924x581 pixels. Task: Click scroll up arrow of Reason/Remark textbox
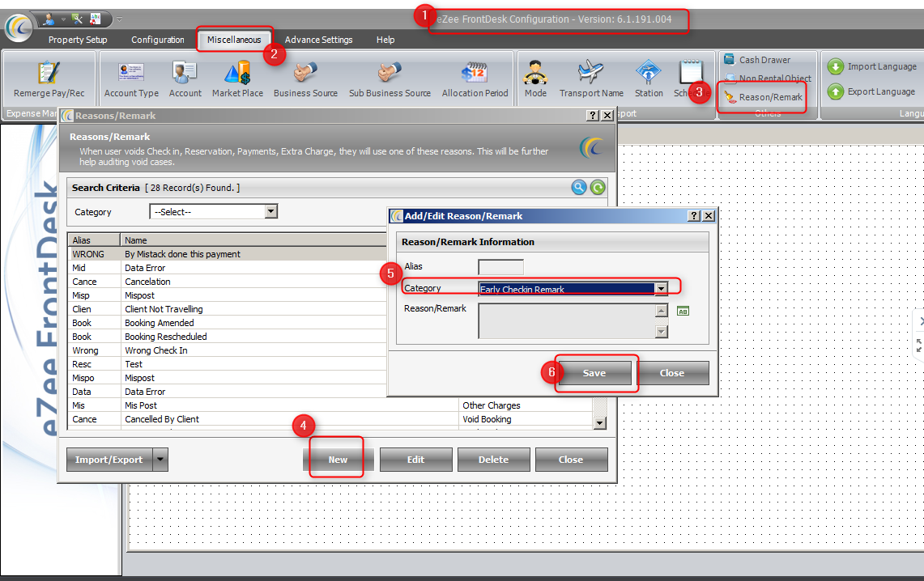pyautogui.click(x=661, y=311)
